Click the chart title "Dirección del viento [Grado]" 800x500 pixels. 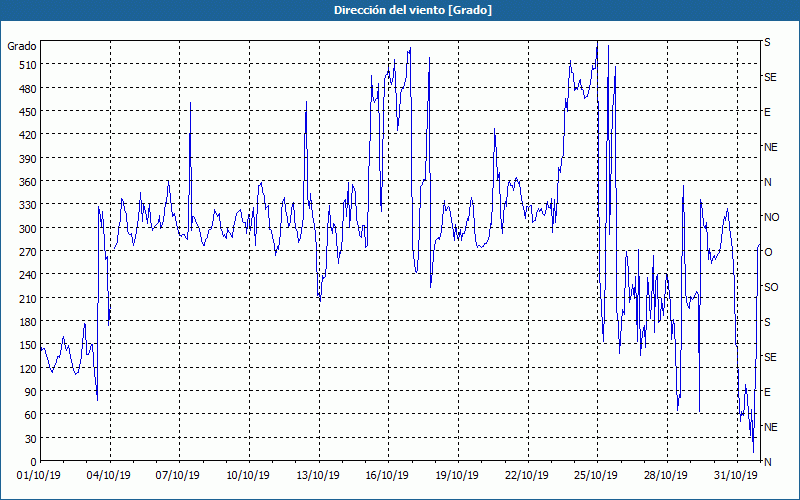point(413,10)
